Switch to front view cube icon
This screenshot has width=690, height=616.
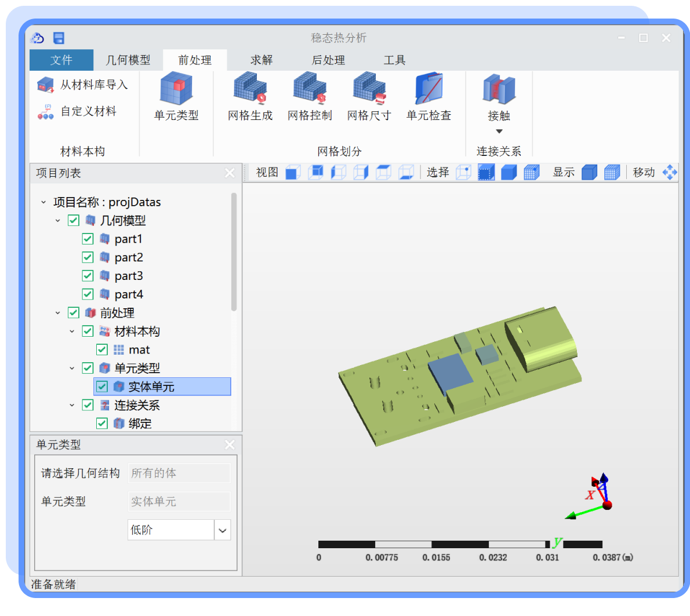(x=293, y=172)
